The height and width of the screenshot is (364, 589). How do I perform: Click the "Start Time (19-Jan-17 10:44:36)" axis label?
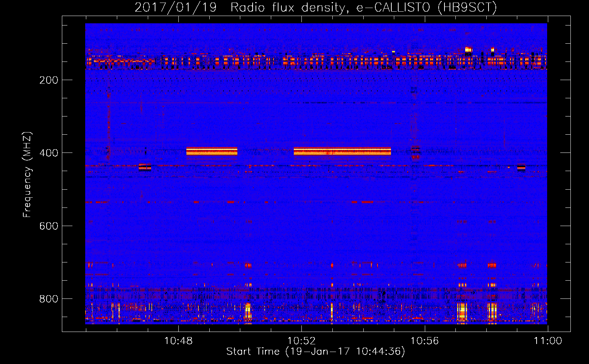[x=316, y=352]
